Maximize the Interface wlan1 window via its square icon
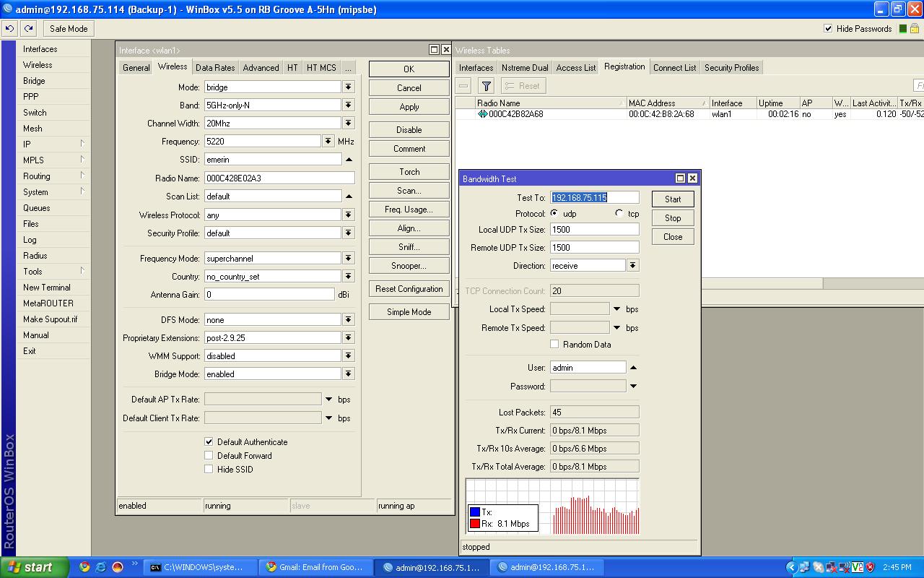924x578 pixels. [434, 50]
